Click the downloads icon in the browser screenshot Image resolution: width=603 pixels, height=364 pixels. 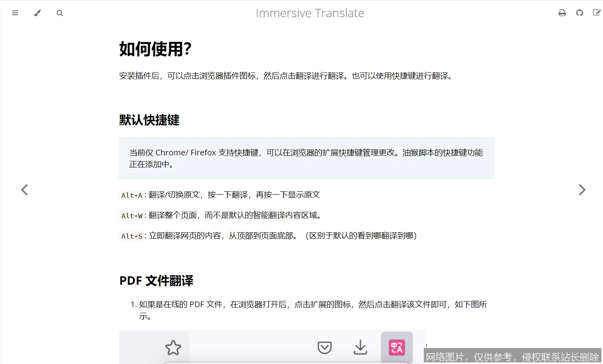[360, 348]
